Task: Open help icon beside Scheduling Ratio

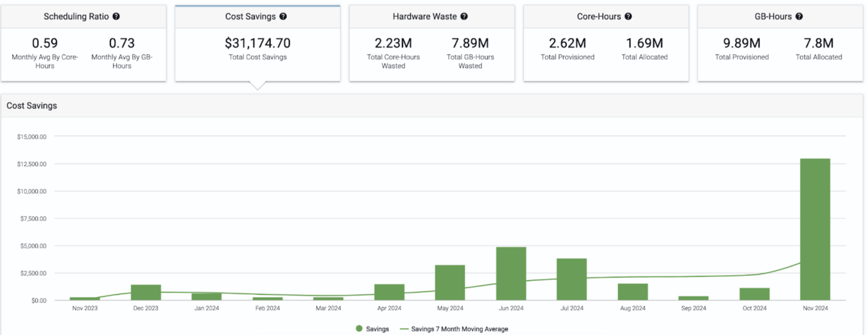Action: [x=116, y=17]
